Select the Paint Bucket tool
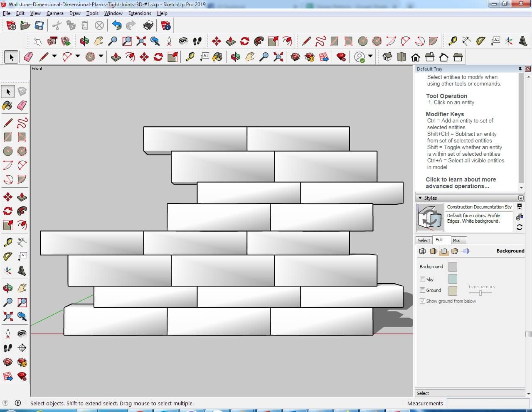 (x=7, y=105)
